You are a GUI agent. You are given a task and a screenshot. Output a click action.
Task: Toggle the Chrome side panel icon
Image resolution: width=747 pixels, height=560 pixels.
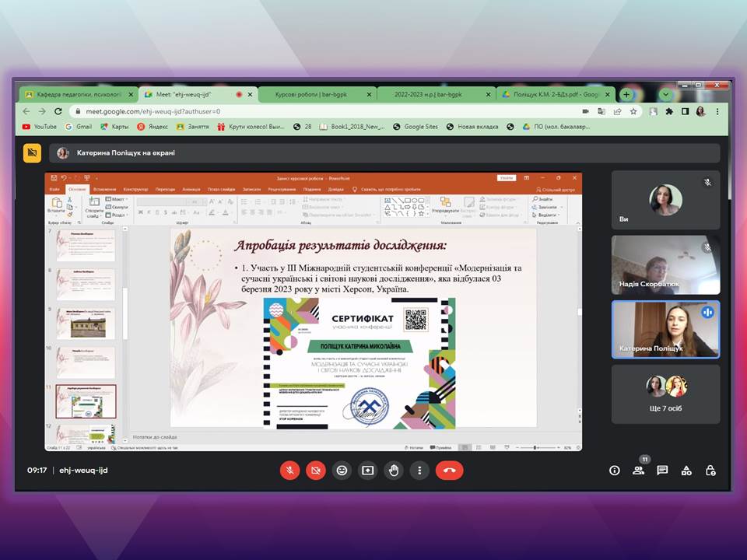click(x=685, y=111)
